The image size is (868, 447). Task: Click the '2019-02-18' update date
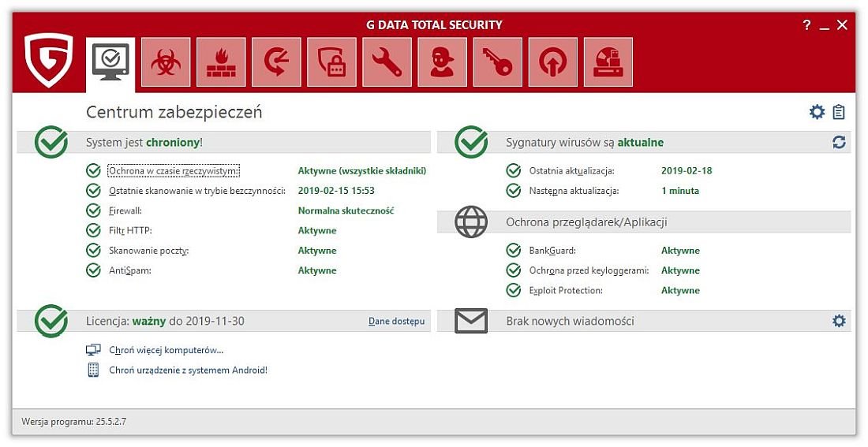(x=687, y=171)
